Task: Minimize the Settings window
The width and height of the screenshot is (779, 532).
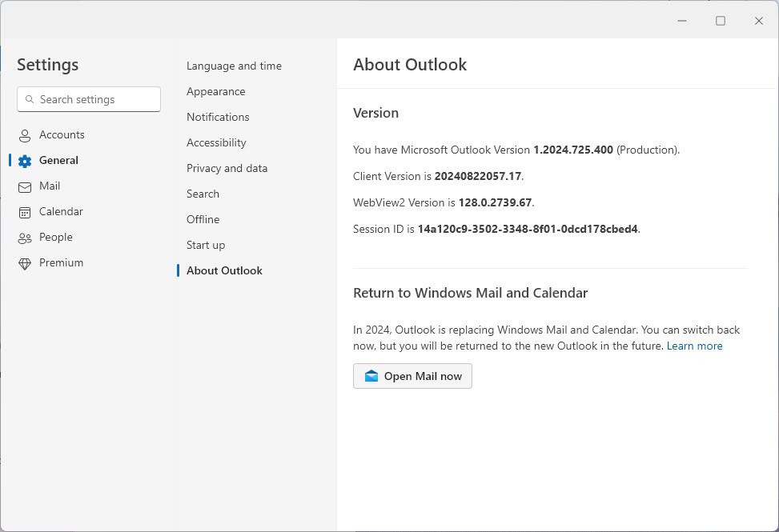Action: point(682,20)
